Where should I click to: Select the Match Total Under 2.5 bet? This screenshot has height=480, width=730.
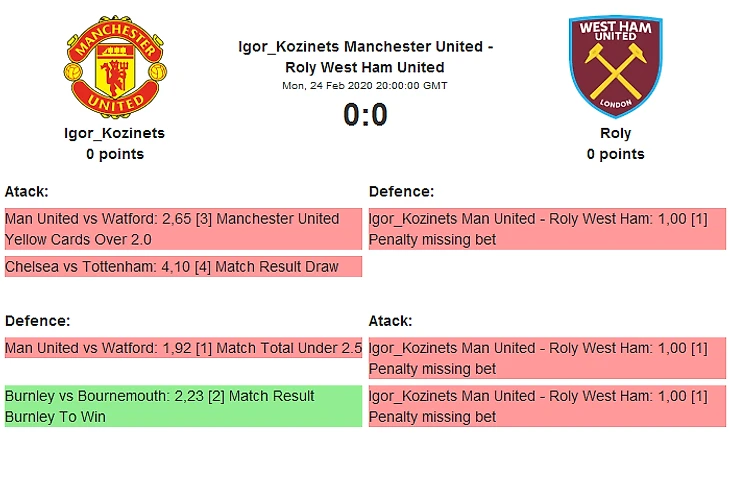pos(183,348)
